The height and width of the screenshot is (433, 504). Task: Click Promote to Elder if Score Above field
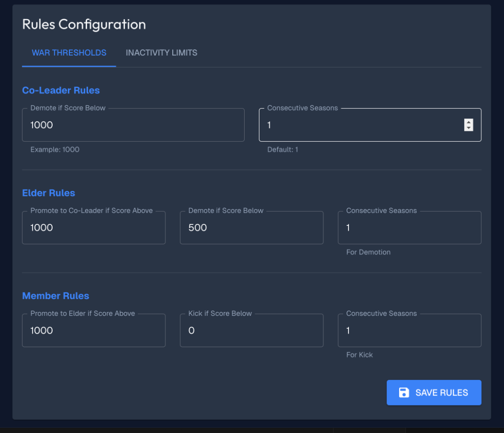[94, 331]
